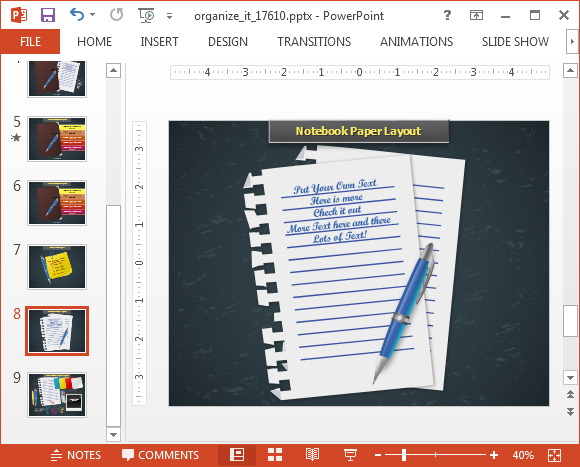Image resolution: width=580 pixels, height=467 pixels.
Task: Fit slide to current window
Action: (554, 455)
